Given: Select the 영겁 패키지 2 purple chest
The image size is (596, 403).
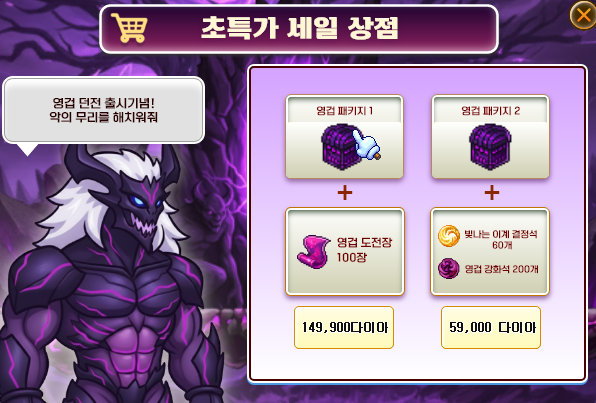Looking at the screenshot, I should click(490, 147).
